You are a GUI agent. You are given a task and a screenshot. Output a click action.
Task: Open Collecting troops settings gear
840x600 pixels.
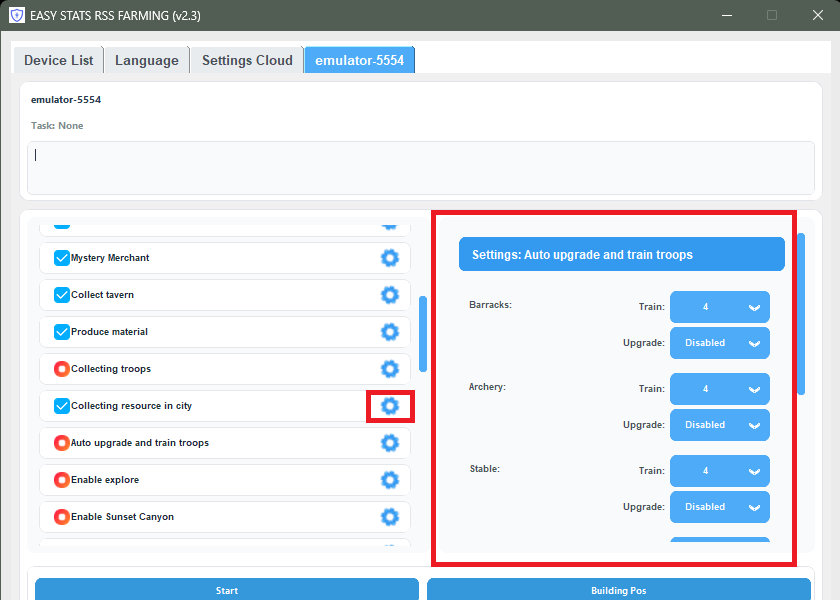coord(389,369)
